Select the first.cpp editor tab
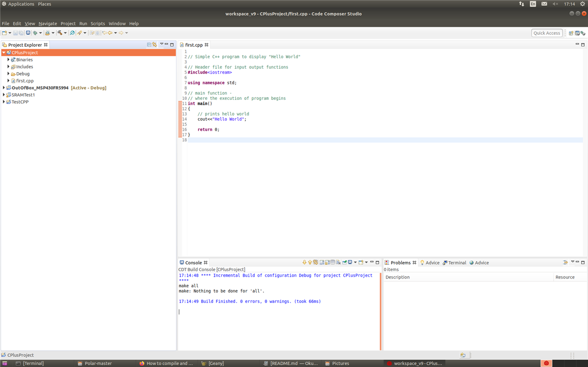The image size is (588, 367). pos(194,45)
